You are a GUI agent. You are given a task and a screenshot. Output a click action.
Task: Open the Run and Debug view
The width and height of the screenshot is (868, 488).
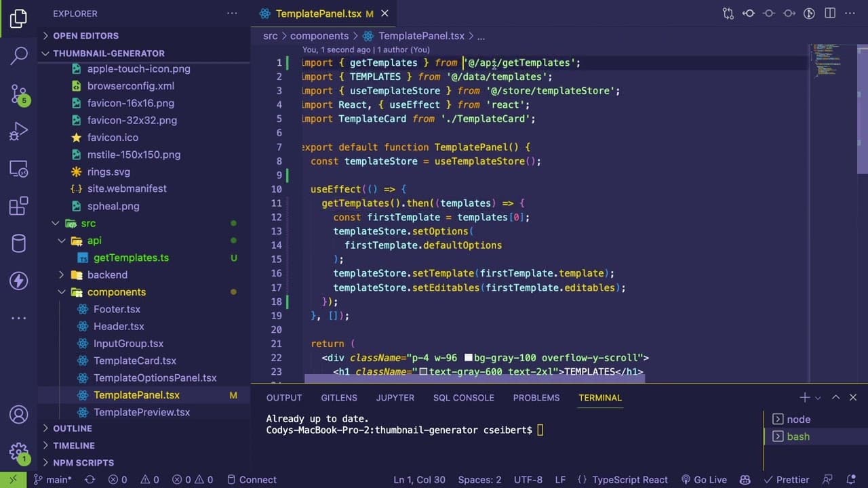point(18,131)
